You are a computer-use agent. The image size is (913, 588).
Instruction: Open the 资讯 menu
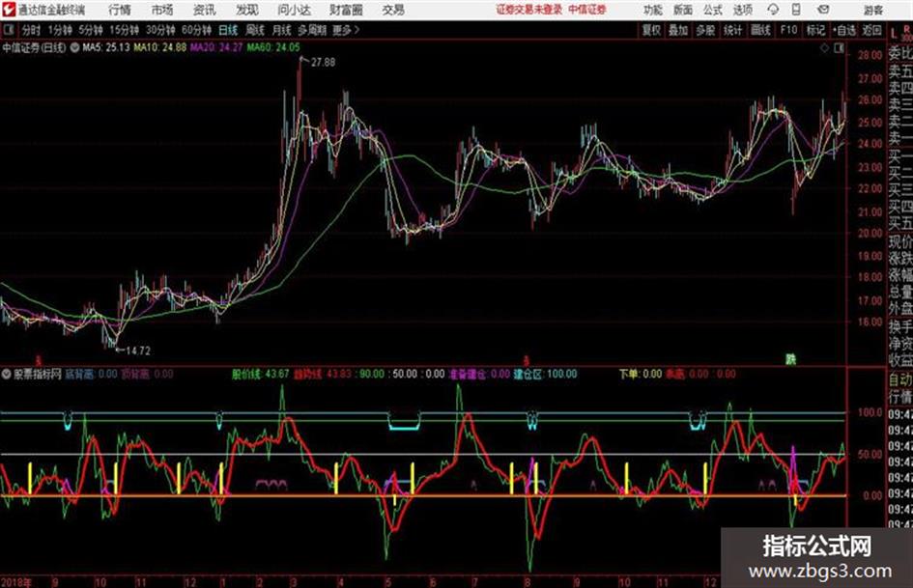click(205, 10)
